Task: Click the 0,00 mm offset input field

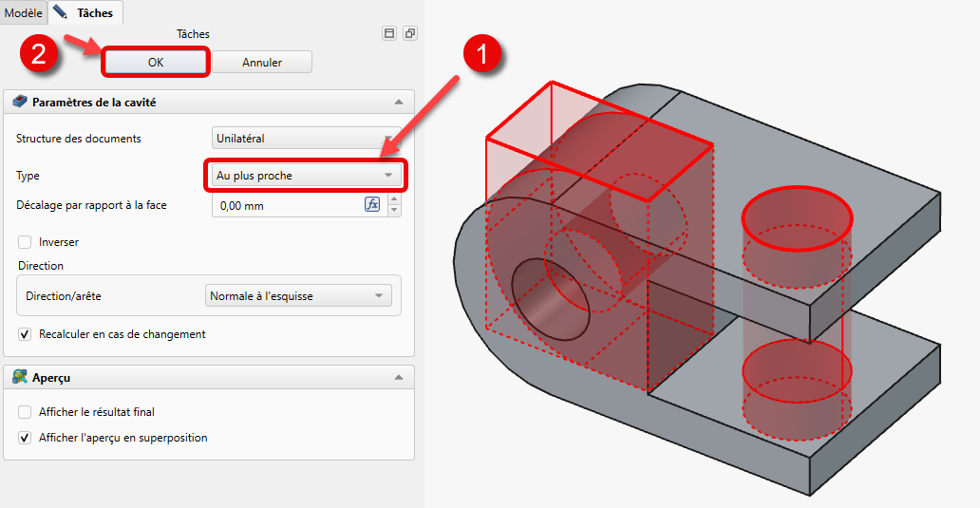Action: [287, 205]
